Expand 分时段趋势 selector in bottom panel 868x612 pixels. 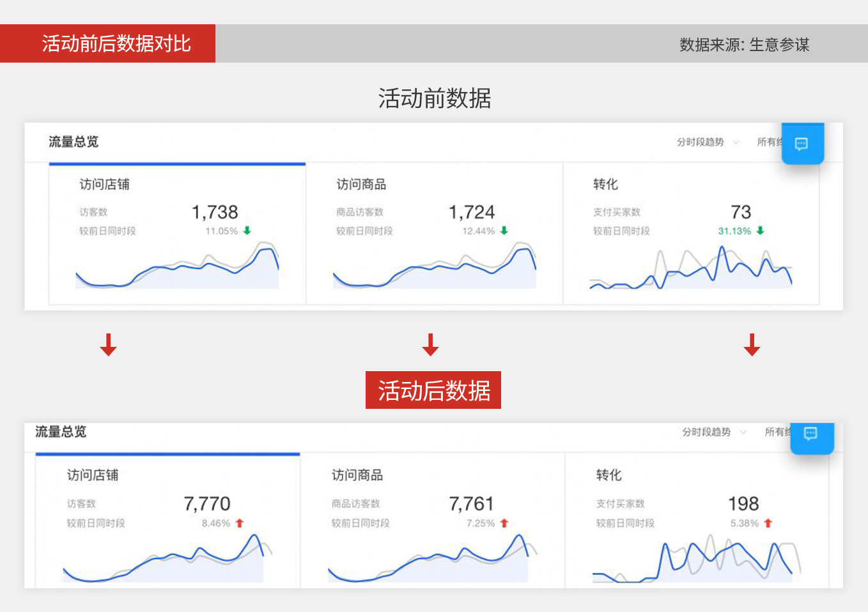coord(706,432)
